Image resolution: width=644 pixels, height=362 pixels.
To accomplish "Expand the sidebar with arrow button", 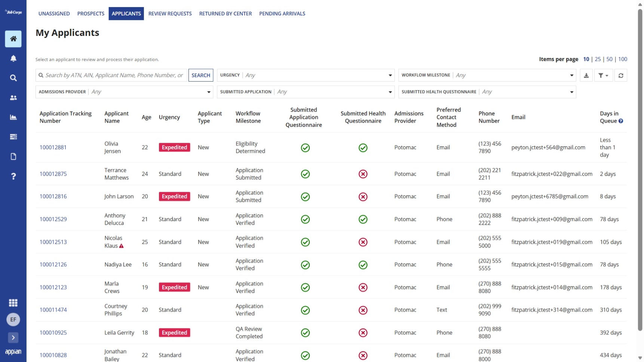I will [x=13, y=338].
